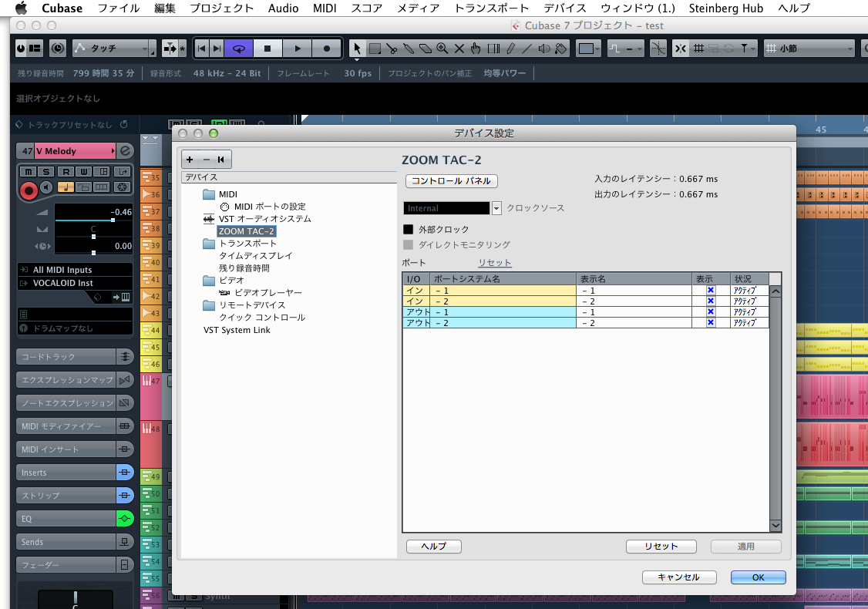Open the 小節 grid type dropdown
The image size is (868, 609).
point(810,49)
